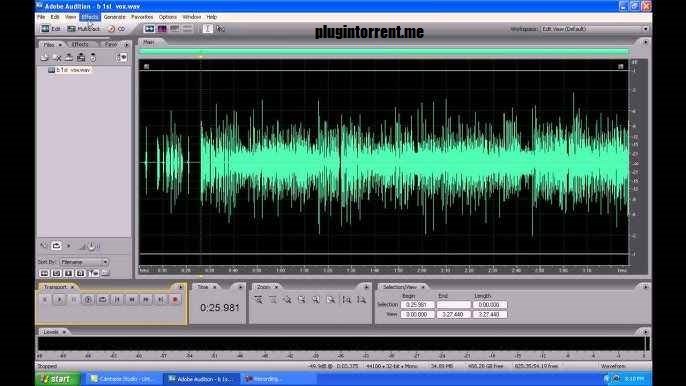Image resolution: width=686 pixels, height=386 pixels.
Task: Toggle first Show file type button under Sort By
Action: click(45, 274)
